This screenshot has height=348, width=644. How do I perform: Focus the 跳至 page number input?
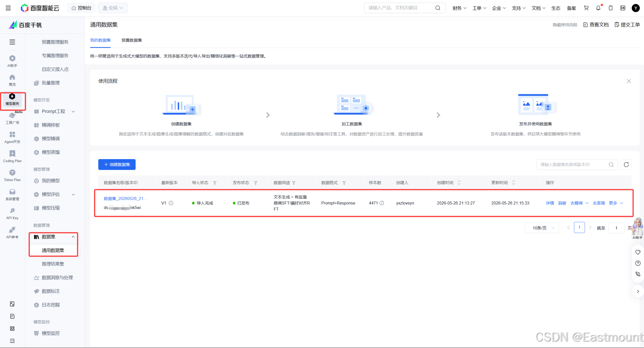pos(616,228)
